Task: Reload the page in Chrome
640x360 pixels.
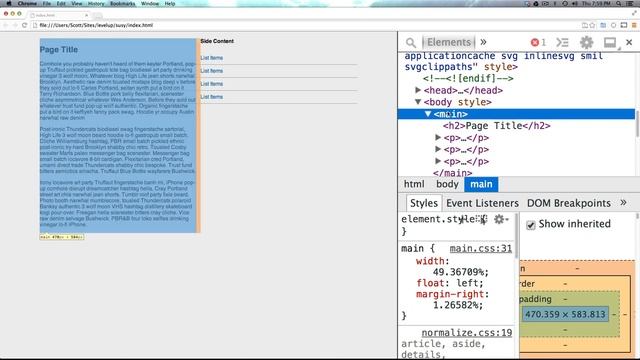Action: 24,25
